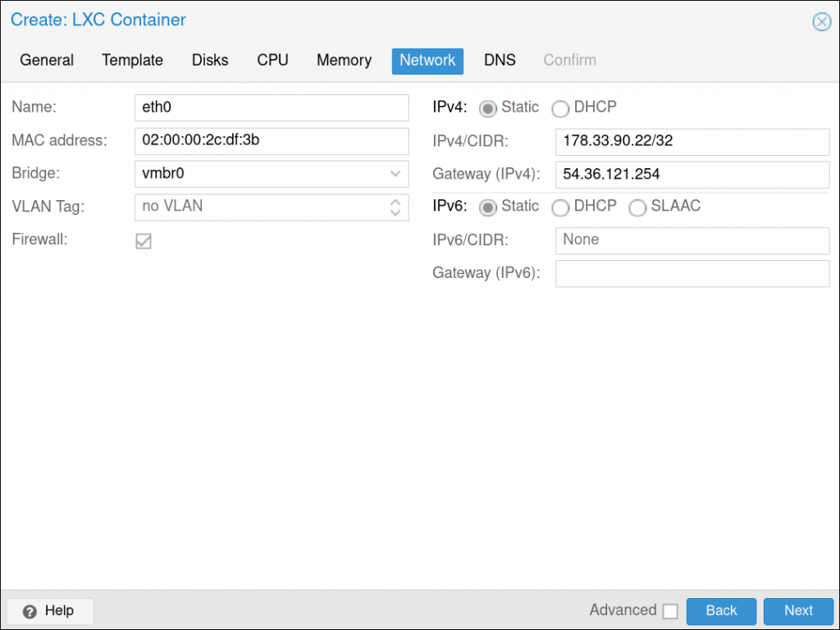Viewport: 840px width, 630px height.
Task: Click the MAC address input field
Action: pyautogui.click(x=271, y=141)
